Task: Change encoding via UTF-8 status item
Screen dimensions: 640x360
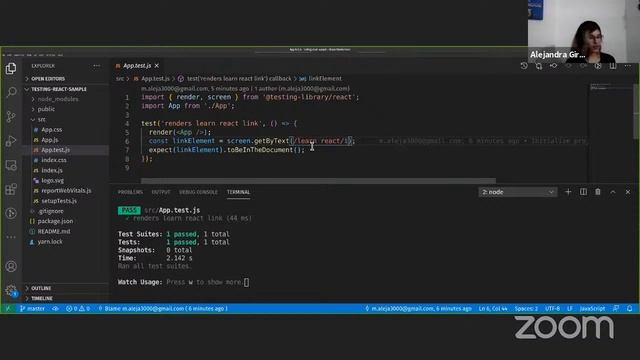Action: (x=552, y=309)
